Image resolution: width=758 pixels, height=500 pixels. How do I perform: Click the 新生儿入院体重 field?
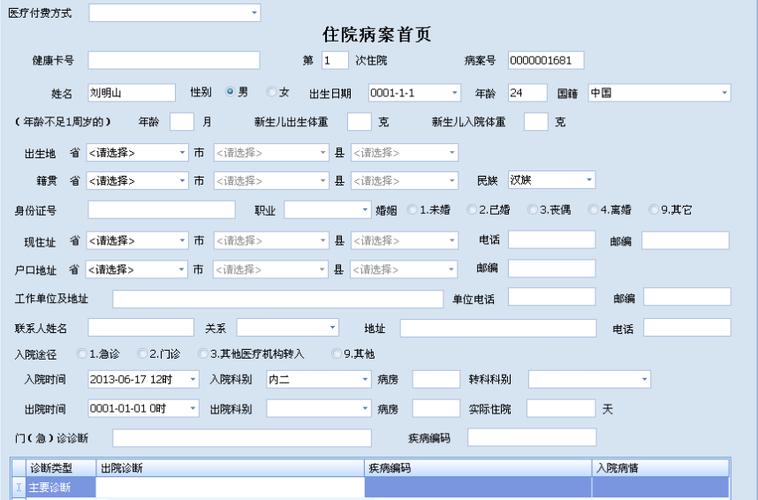click(x=536, y=122)
